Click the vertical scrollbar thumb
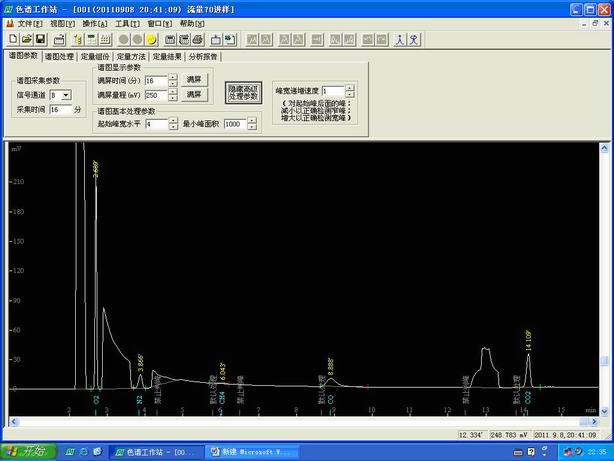 click(604, 361)
